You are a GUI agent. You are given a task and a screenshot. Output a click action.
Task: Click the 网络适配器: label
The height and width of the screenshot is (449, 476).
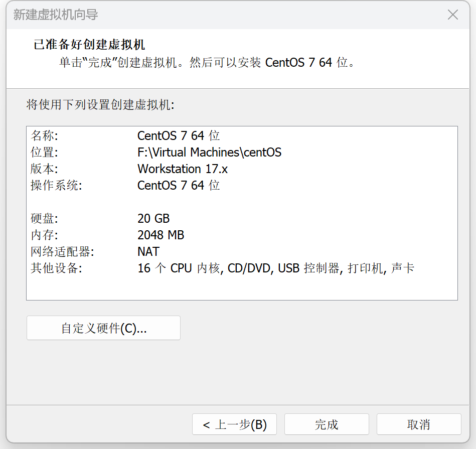coord(63,252)
